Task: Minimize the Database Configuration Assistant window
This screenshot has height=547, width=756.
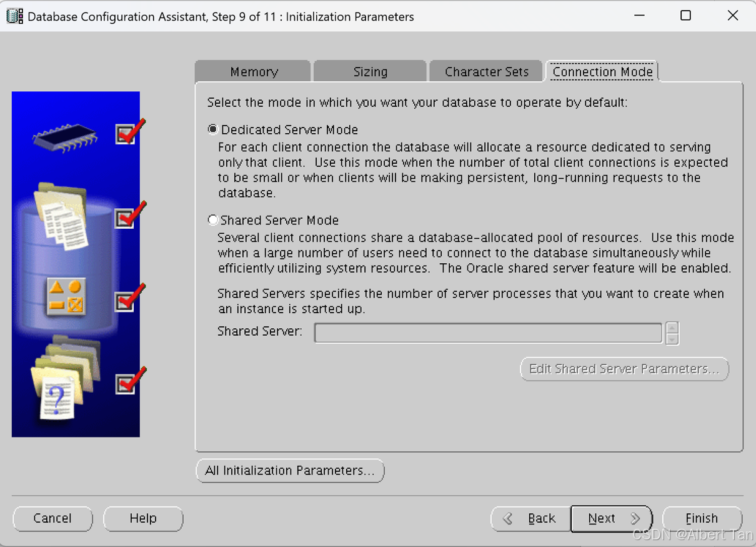Action: (x=639, y=16)
